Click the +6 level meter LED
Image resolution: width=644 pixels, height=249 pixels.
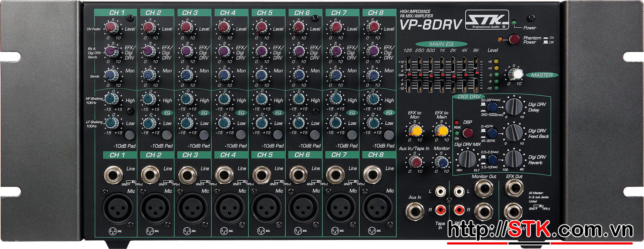click(x=496, y=61)
